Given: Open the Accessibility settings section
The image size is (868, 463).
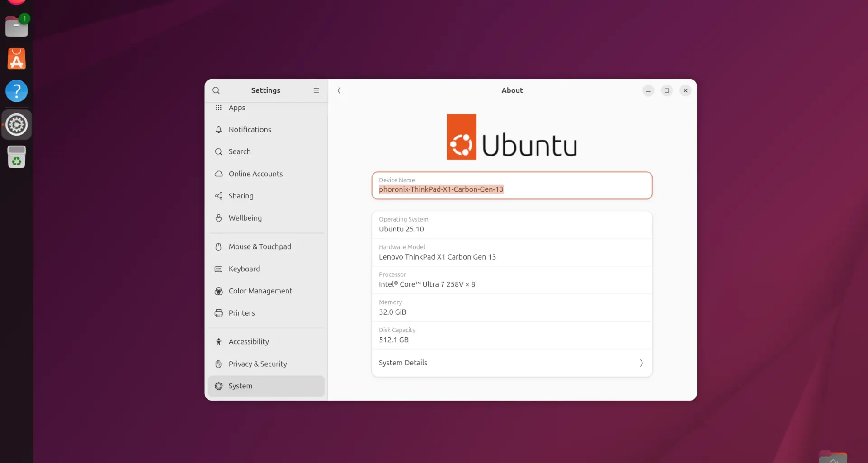Looking at the screenshot, I should coord(249,341).
